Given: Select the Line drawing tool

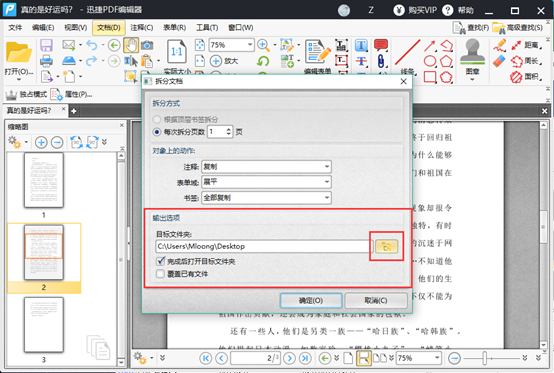Looking at the screenshot, I should [x=407, y=52].
